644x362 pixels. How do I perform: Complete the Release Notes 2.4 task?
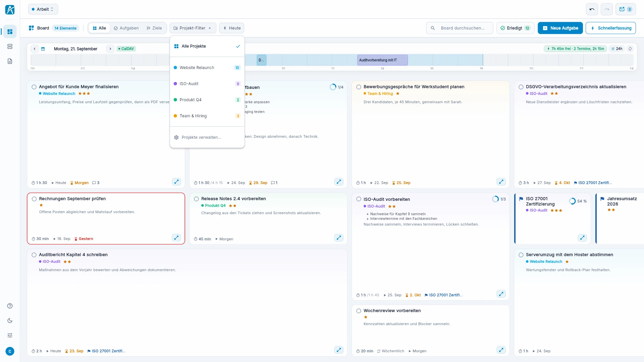coord(196,199)
